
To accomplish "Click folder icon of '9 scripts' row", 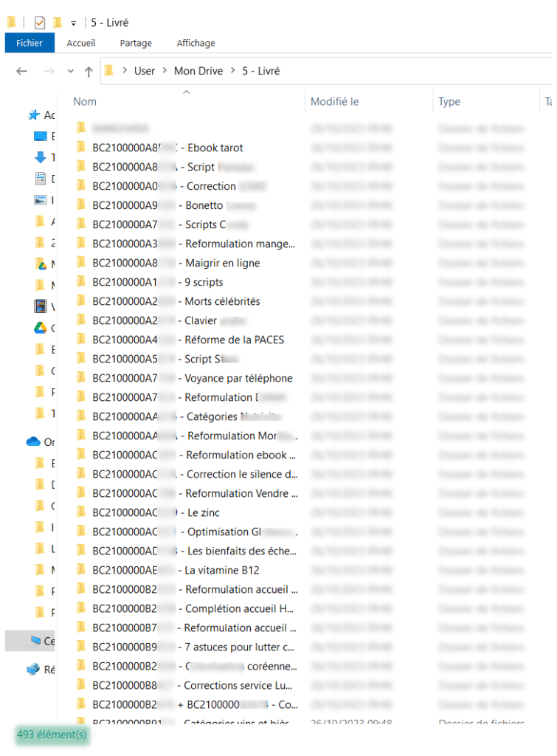I will tap(81, 281).
